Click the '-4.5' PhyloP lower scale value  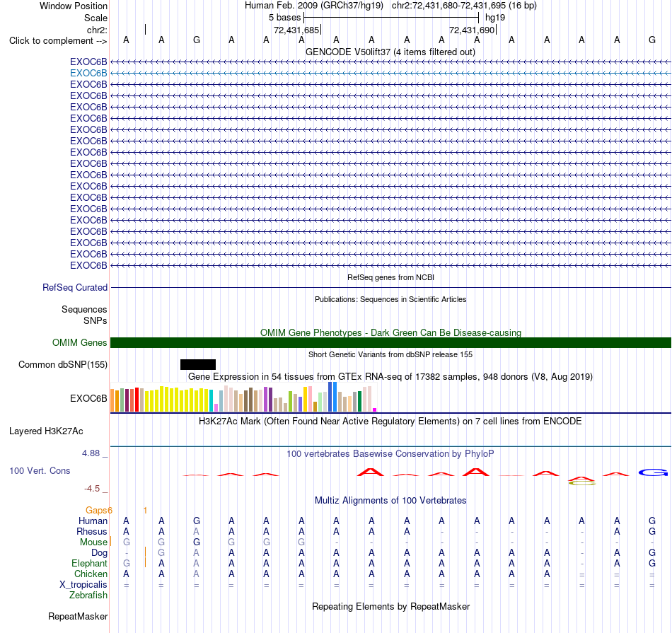coord(92,489)
